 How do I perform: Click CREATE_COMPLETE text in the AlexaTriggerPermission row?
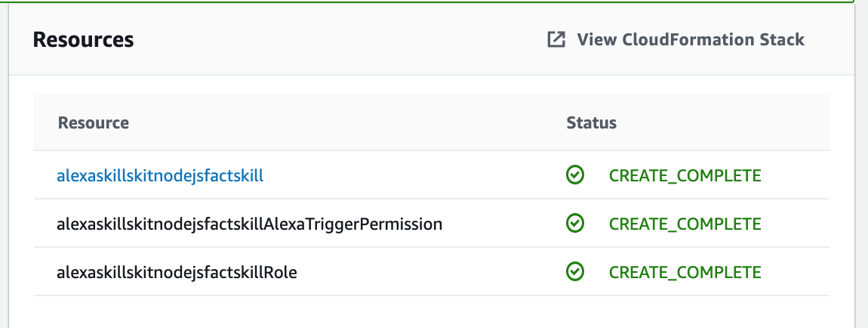pos(685,224)
